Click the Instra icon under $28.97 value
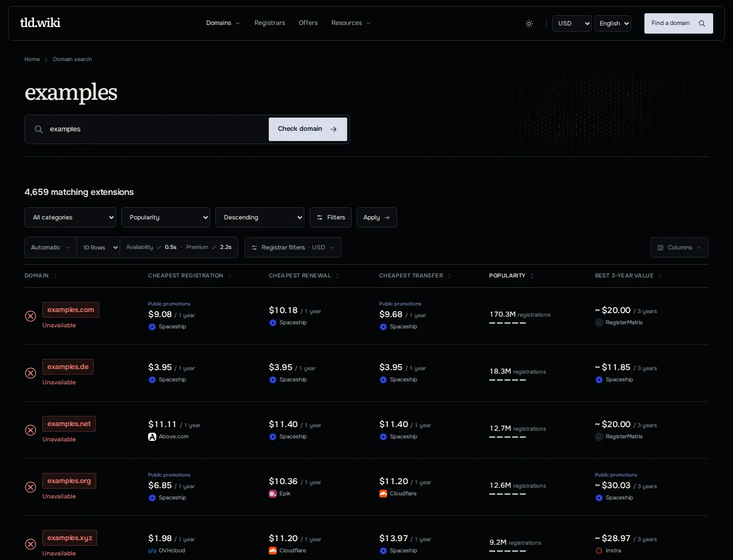 (599, 551)
